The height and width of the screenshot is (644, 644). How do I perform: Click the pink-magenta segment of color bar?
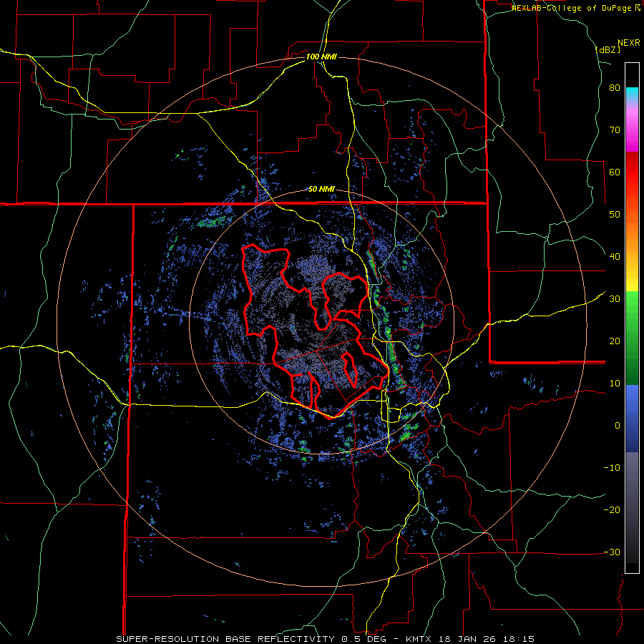coord(632,127)
